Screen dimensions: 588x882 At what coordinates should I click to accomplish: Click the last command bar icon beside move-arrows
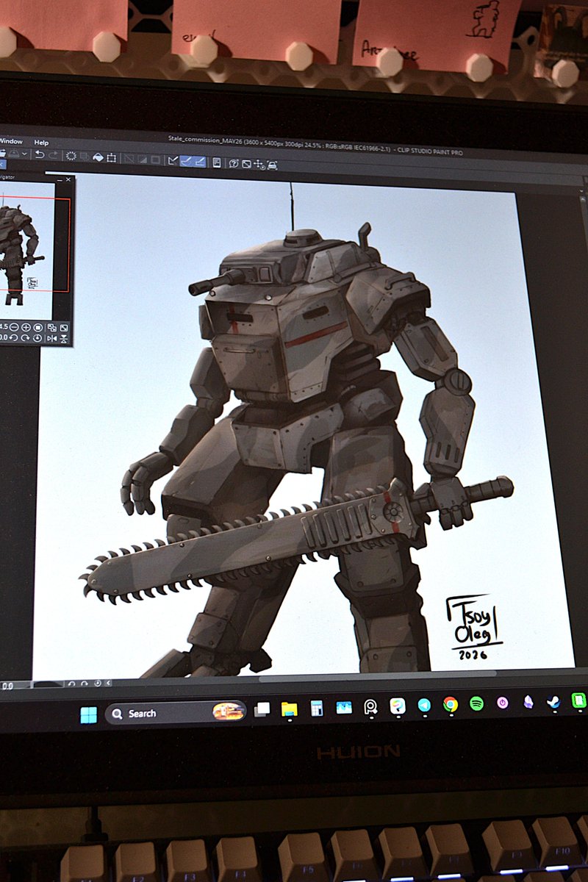272,165
